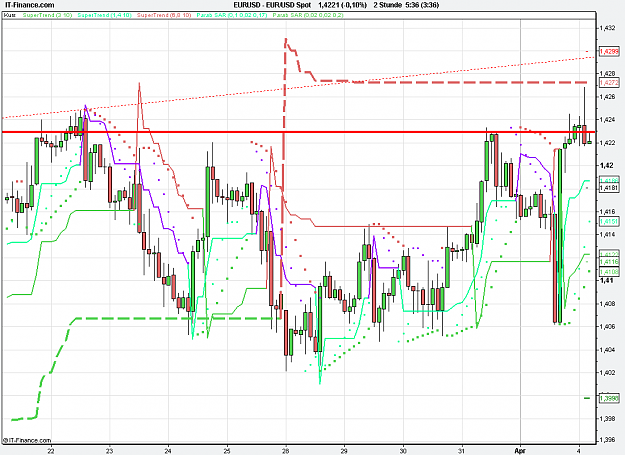Click the 1,406 price axis label
This screenshot has width=625, height=455.
pos(607,326)
